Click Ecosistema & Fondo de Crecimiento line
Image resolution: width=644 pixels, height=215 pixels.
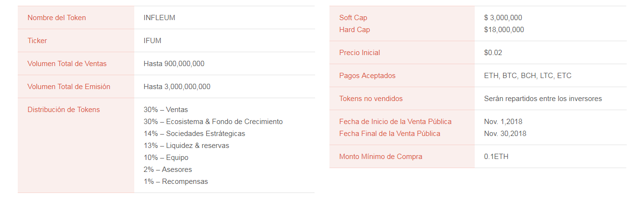coord(213,122)
